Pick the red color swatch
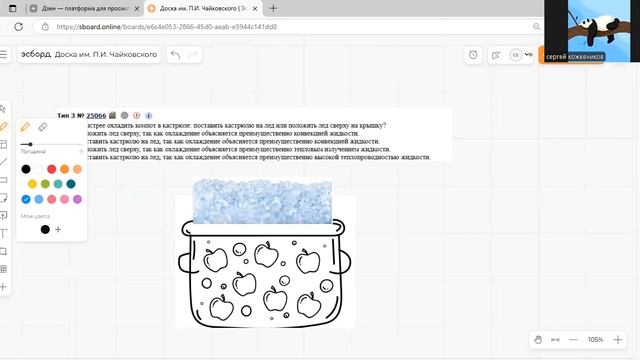This screenshot has width=640, height=360. [51, 169]
